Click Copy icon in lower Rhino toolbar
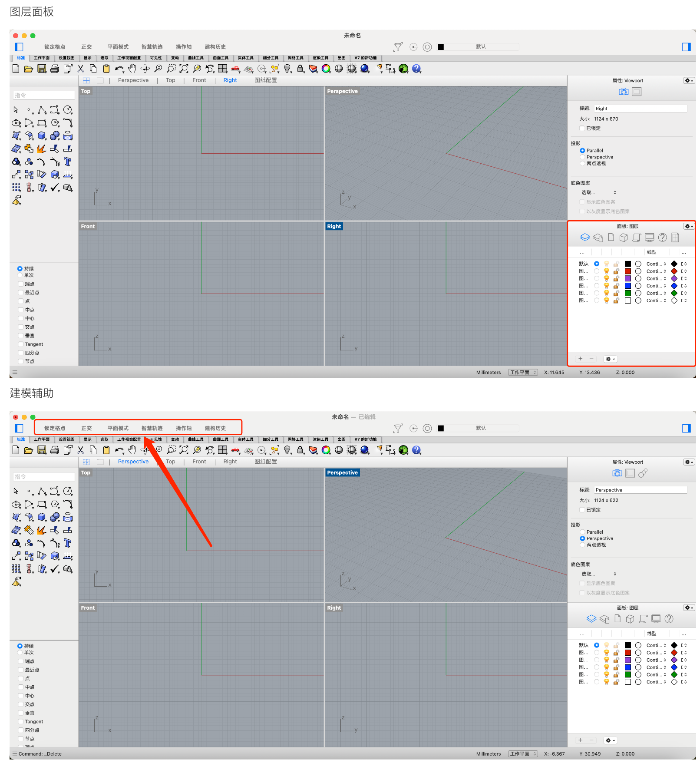The height and width of the screenshot is (766, 700). (x=93, y=450)
